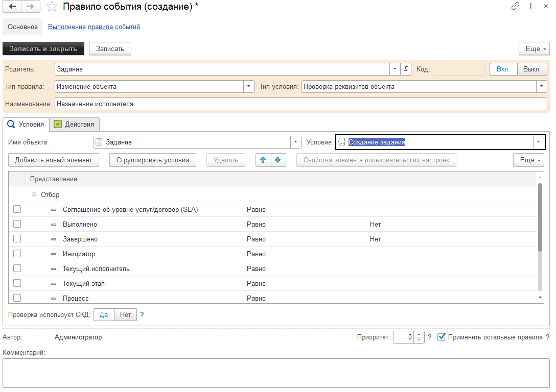The height and width of the screenshot is (392, 556).
Task: Click into the Комментарий text field
Action: [x=276, y=373]
